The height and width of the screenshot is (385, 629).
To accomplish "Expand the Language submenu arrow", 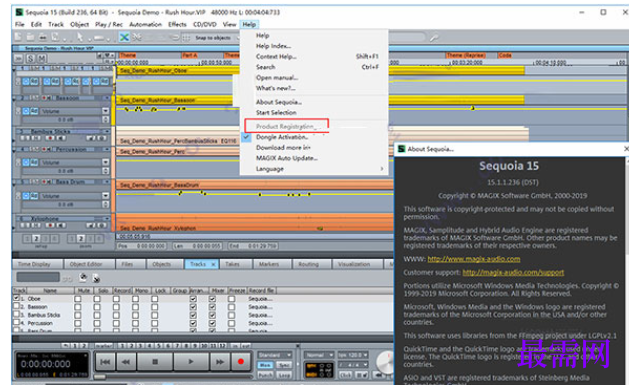I will pyautogui.click(x=381, y=169).
